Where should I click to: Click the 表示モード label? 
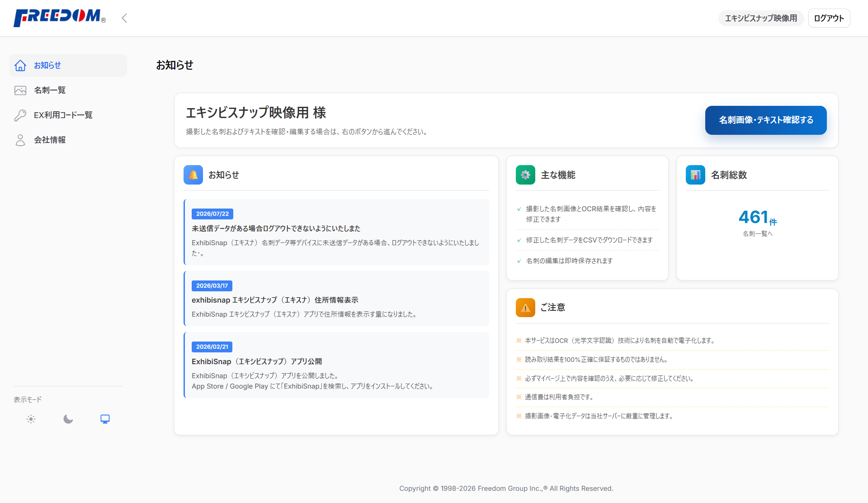coord(28,400)
